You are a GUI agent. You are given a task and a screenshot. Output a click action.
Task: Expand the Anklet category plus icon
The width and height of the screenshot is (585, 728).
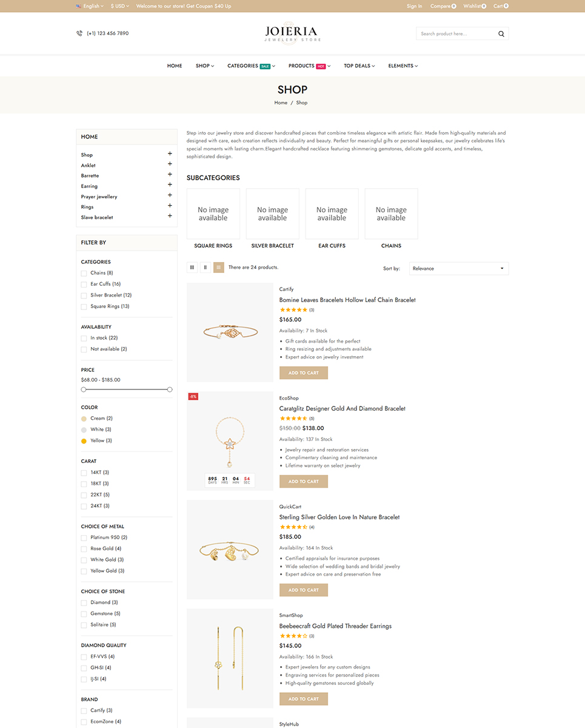(170, 164)
